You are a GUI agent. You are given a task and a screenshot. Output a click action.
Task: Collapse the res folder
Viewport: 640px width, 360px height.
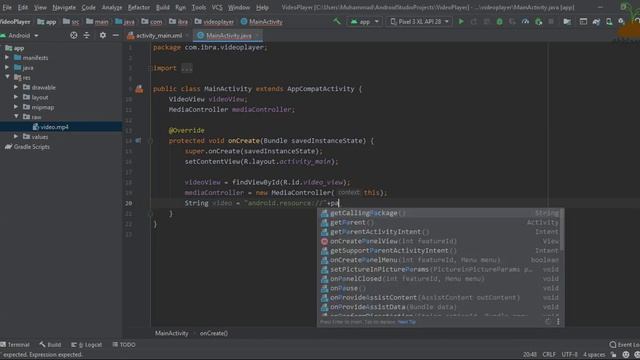(7, 77)
